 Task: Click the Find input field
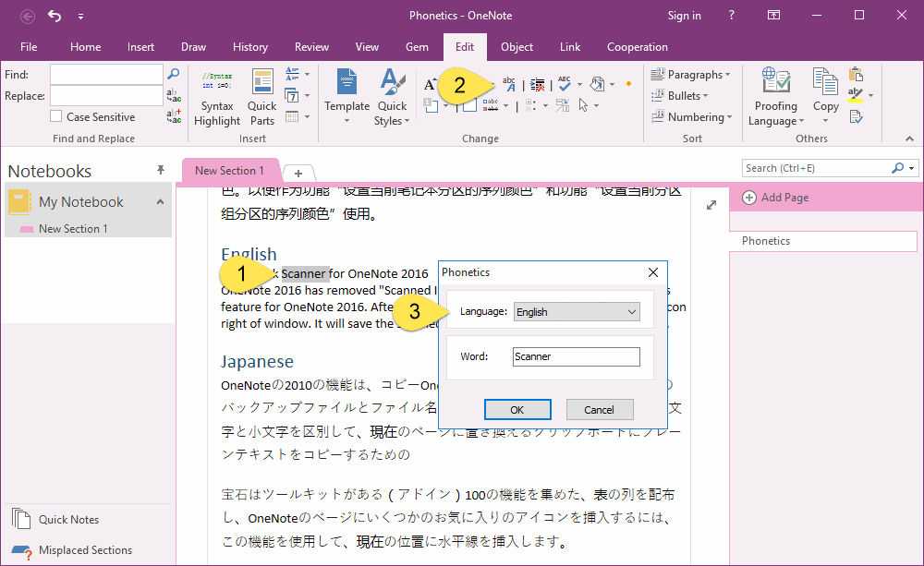coord(106,74)
